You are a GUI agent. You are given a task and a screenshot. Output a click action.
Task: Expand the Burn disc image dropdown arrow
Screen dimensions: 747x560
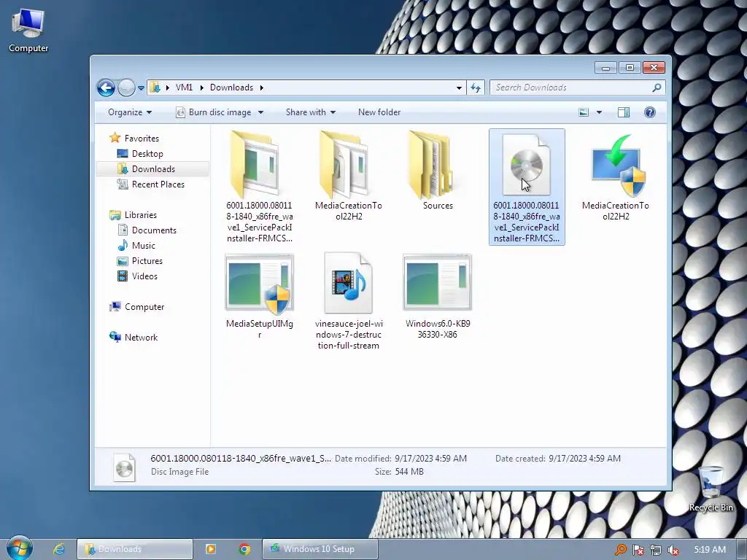point(260,112)
